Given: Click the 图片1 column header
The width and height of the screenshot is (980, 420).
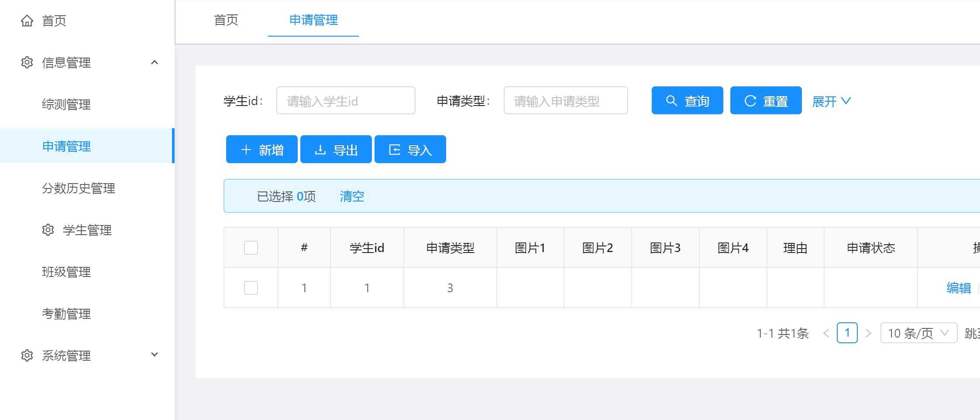Looking at the screenshot, I should coord(530,248).
